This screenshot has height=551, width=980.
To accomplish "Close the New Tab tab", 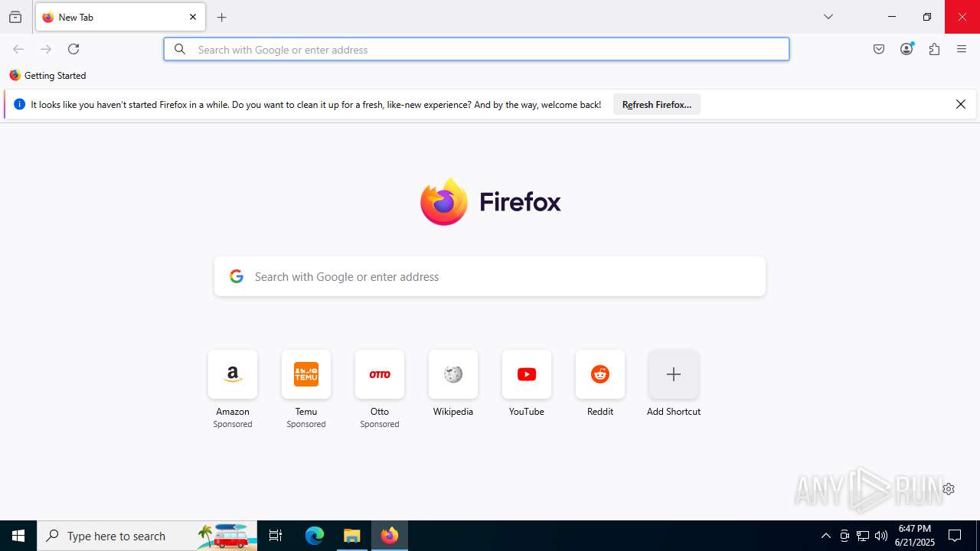I will (193, 17).
